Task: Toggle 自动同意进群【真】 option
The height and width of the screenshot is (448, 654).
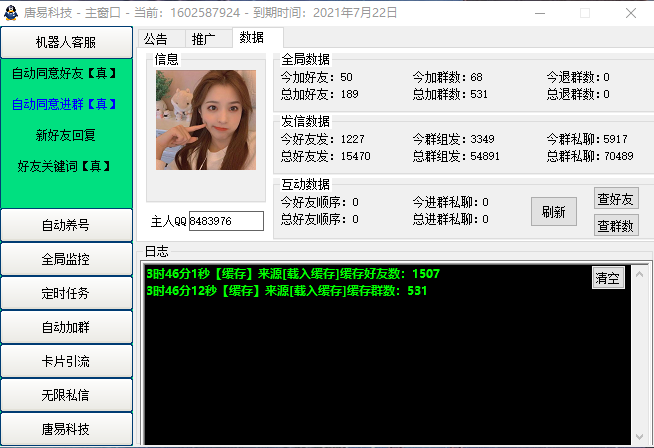Action: (x=64, y=104)
